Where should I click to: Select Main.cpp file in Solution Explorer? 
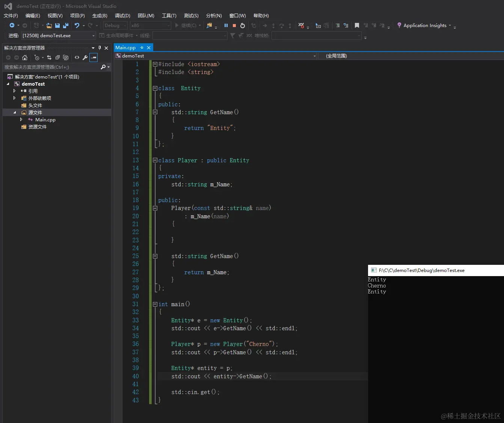click(x=45, y=120)
